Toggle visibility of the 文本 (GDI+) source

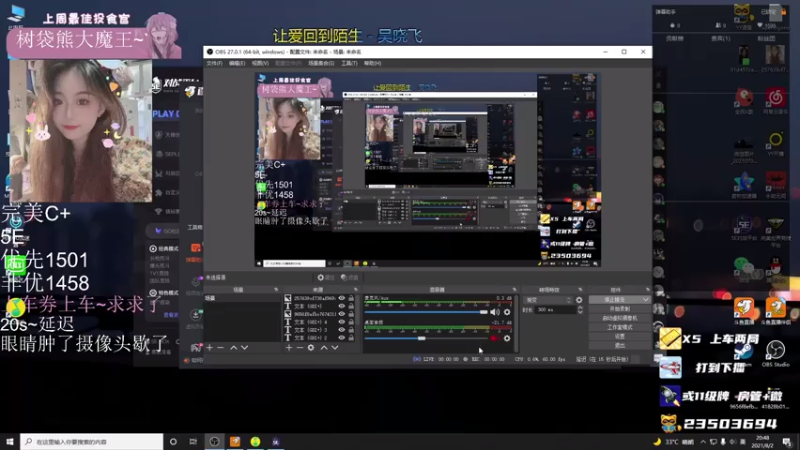pos(341,306)
